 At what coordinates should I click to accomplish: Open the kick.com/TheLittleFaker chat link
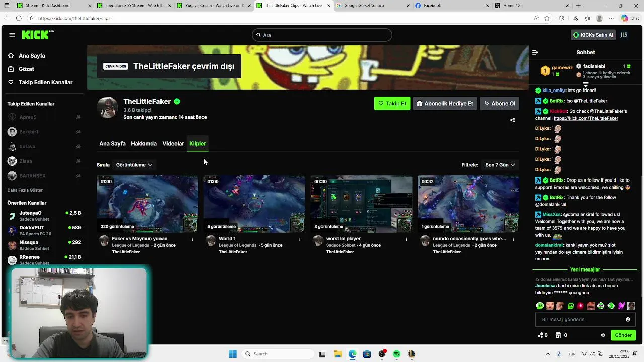tap(586, 118)
